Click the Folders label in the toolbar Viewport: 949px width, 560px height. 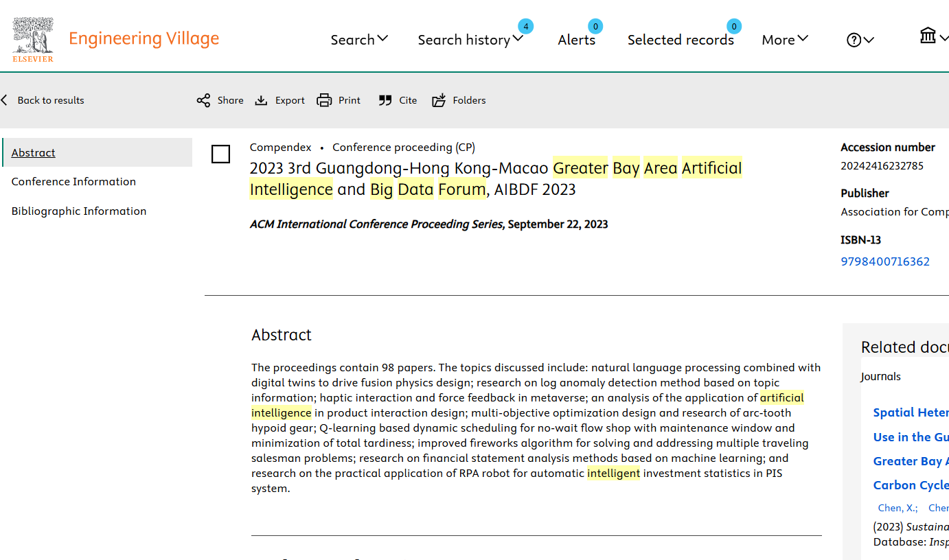(x=469, y=100)
